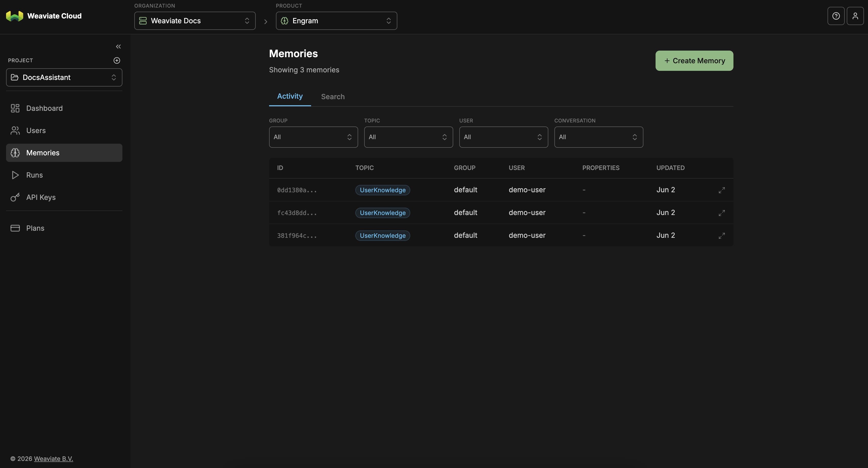Click memory ID 381f964c...
This screenshot has width=868, height=468.
pos(297,236)
